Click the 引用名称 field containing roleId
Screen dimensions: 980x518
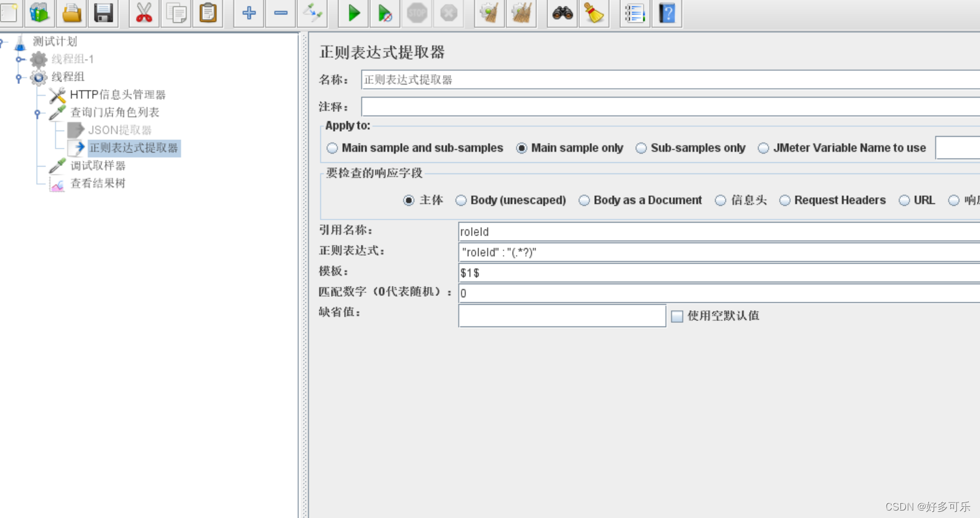pos(719,231)
